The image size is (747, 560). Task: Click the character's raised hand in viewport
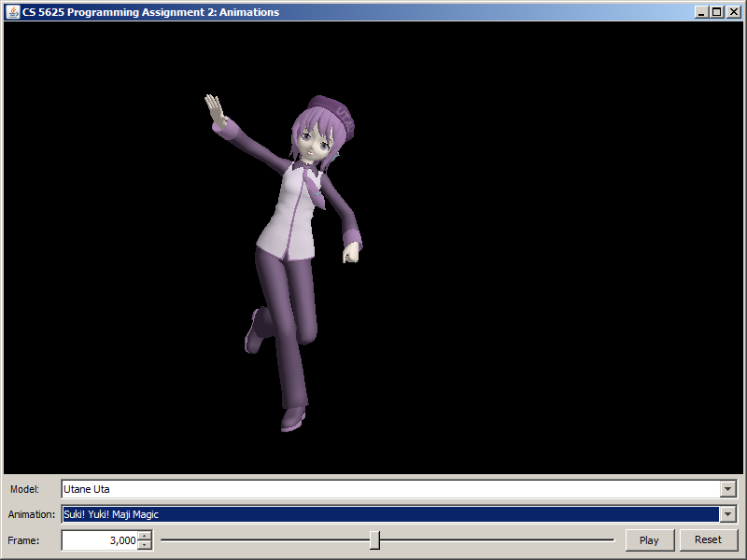(217, 111)
